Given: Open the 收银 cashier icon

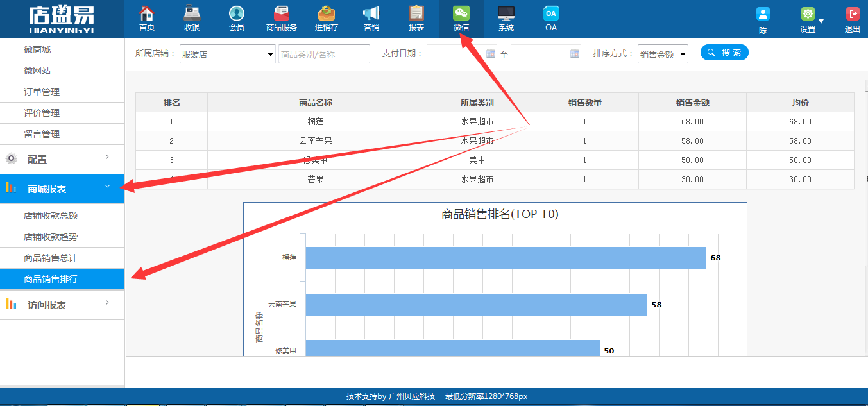Looking at the screenshot, I should (x=191, y=13).
